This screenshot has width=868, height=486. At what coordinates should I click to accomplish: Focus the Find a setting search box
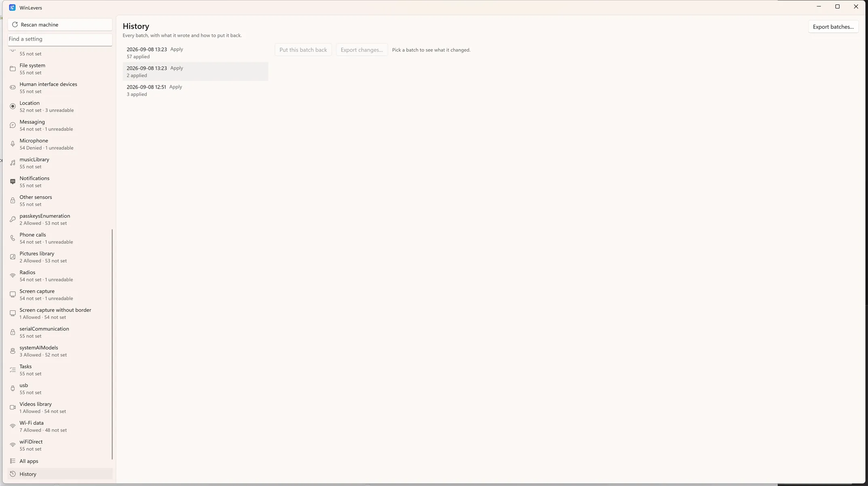pos(60,39)
